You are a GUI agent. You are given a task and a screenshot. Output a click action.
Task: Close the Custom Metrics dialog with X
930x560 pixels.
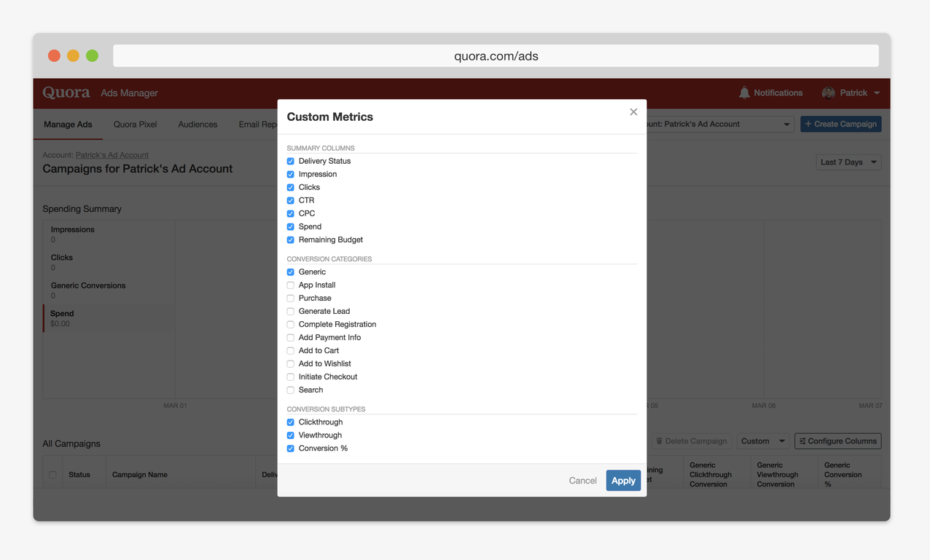[633, 111]
